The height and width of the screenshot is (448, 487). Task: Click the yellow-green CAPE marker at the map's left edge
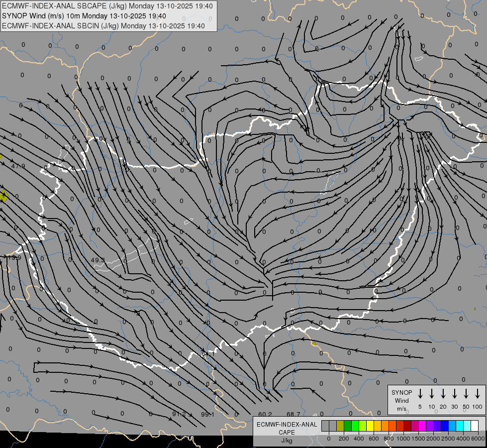[3, 196]
